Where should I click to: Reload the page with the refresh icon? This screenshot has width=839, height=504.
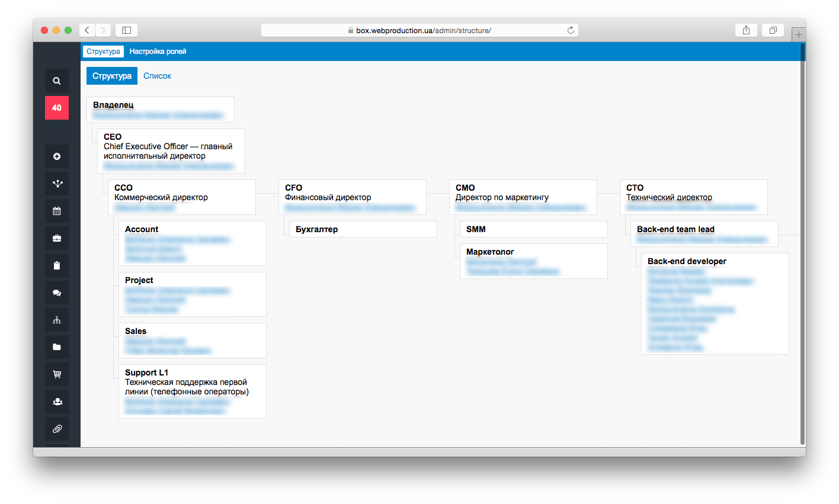pos(571,30)
